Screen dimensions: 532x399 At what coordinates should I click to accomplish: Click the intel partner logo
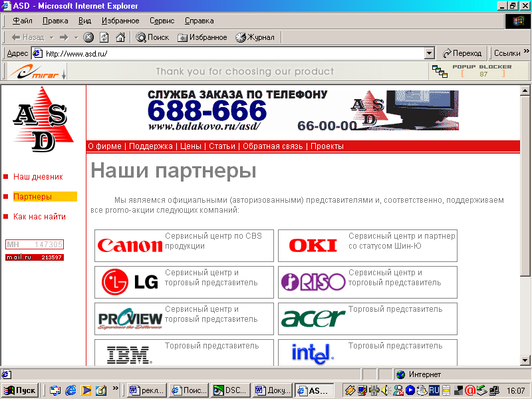tap(313, 354)
